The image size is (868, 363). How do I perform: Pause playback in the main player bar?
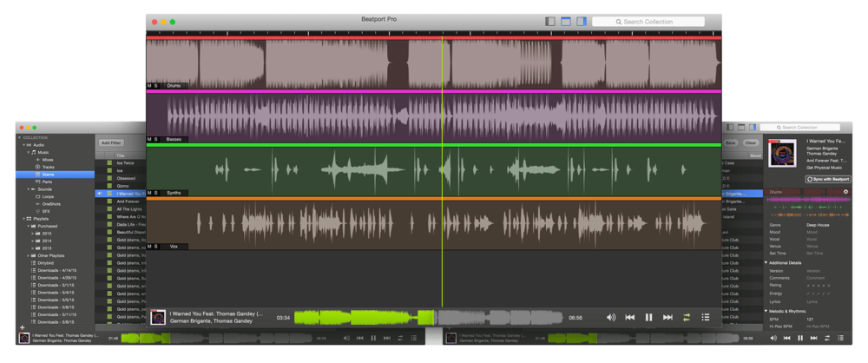click(x=648, y=318)
